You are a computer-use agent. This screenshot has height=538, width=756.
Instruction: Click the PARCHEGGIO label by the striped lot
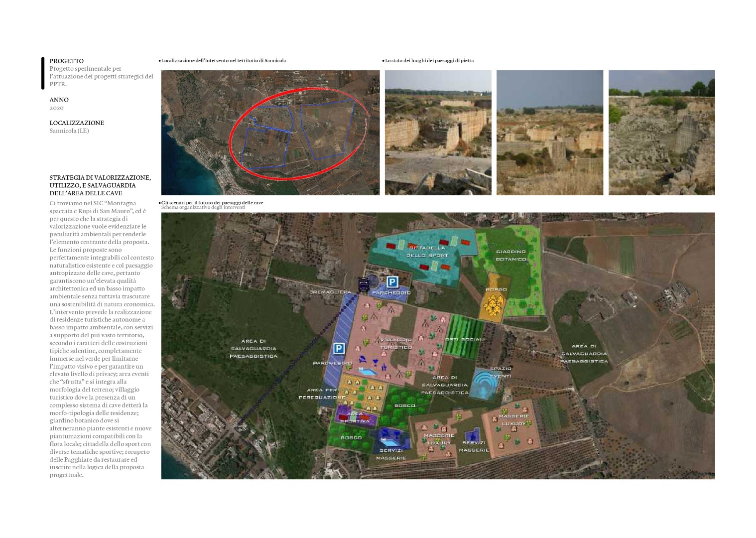coord(332,363)
